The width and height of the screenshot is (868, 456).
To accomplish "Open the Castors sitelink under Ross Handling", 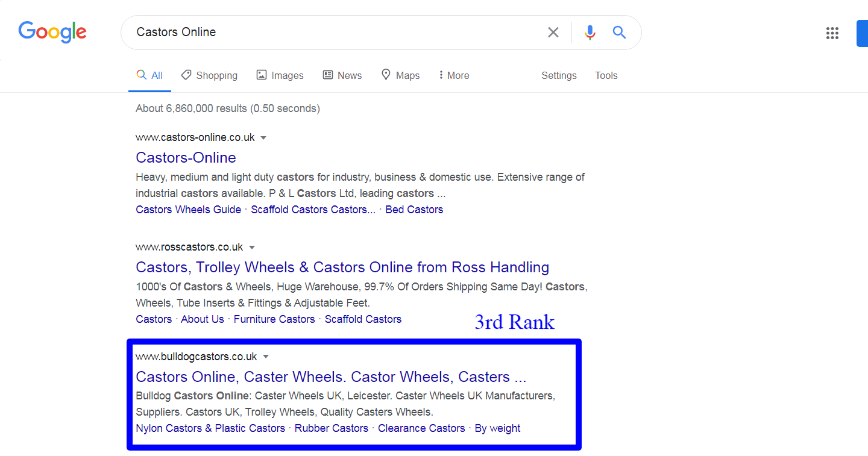I will tap(154, 319).
